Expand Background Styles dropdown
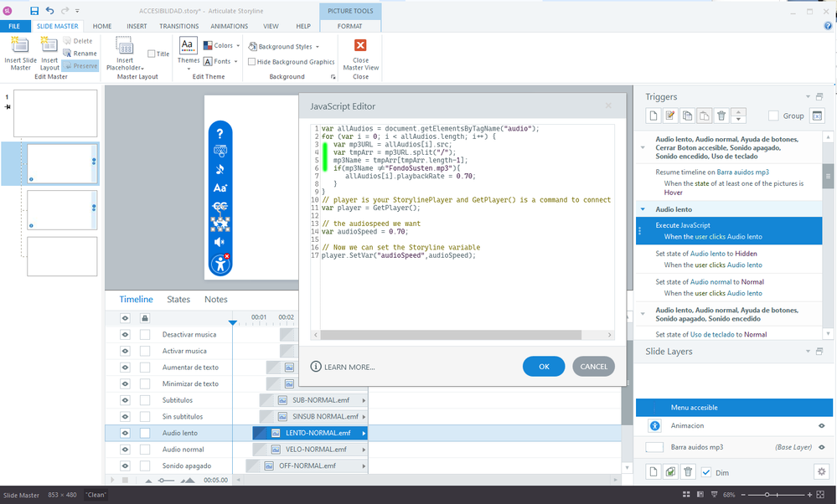Screen dimensions: 837x504 click(284, 47)
